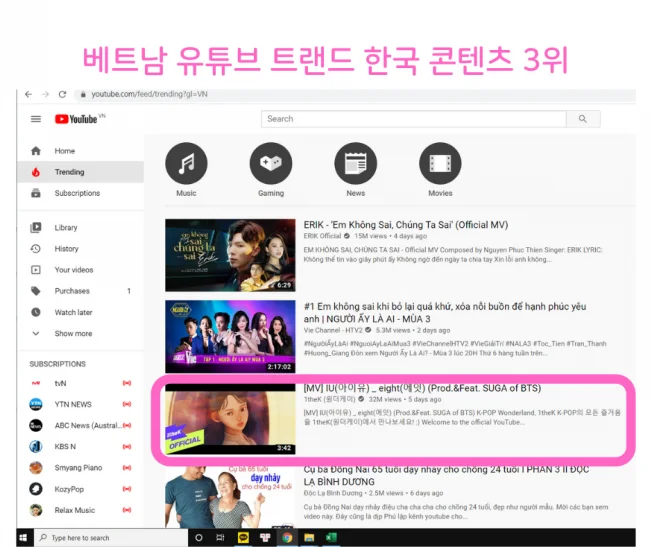Click the Task View taskbar icon
652x547 pixels.
pos(220,537)
